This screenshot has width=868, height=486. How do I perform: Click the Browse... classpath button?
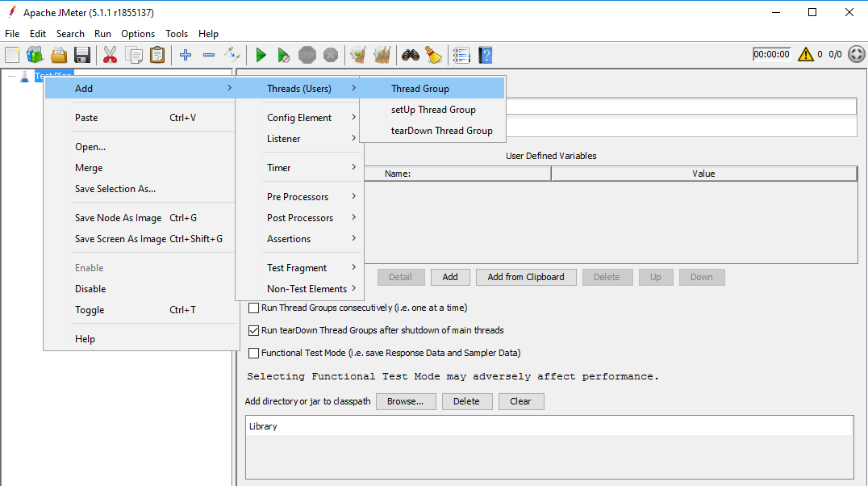pyautogui.click(x=405, y=401)
